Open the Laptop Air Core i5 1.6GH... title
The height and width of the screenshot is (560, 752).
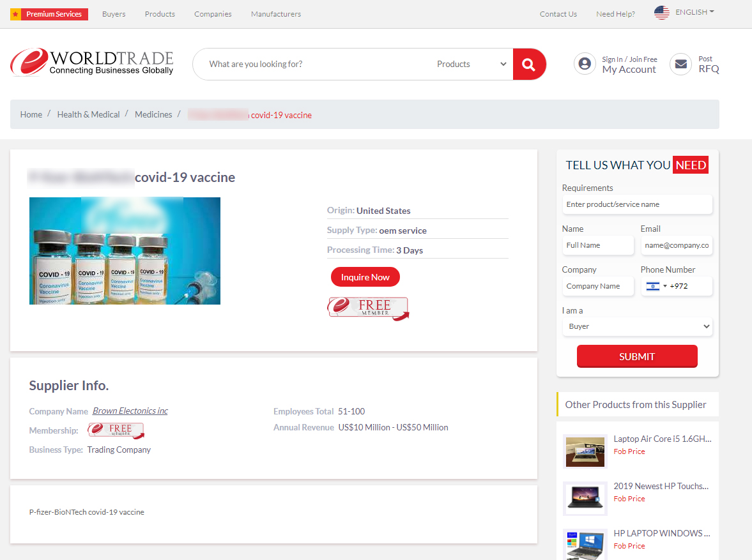pyautogui.click(x=663, y=439)
